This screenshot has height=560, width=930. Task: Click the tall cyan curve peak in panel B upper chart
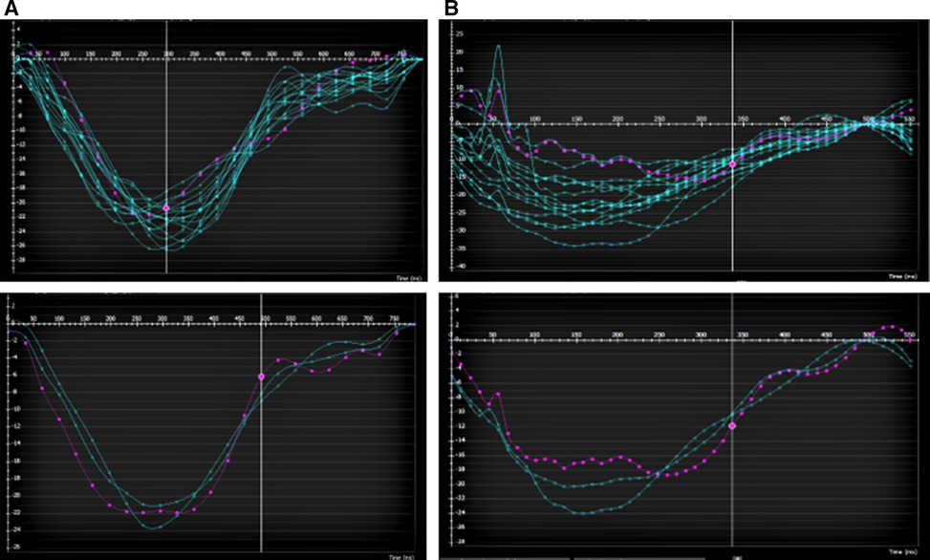coord(498,46)
